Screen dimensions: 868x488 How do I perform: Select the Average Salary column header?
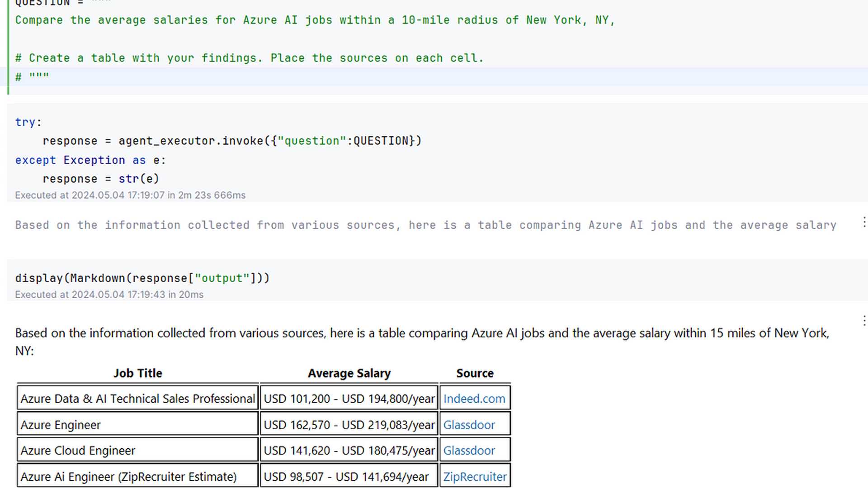tap(349, 373)
